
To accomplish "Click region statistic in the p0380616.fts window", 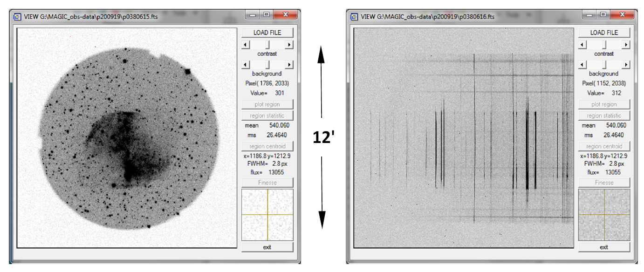I will (604, 116).
